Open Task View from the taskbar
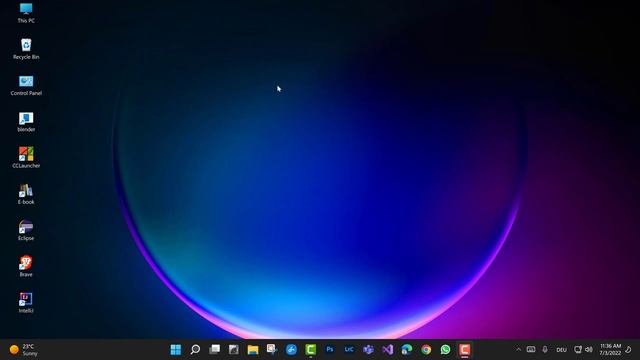 (x=214, y=349)
